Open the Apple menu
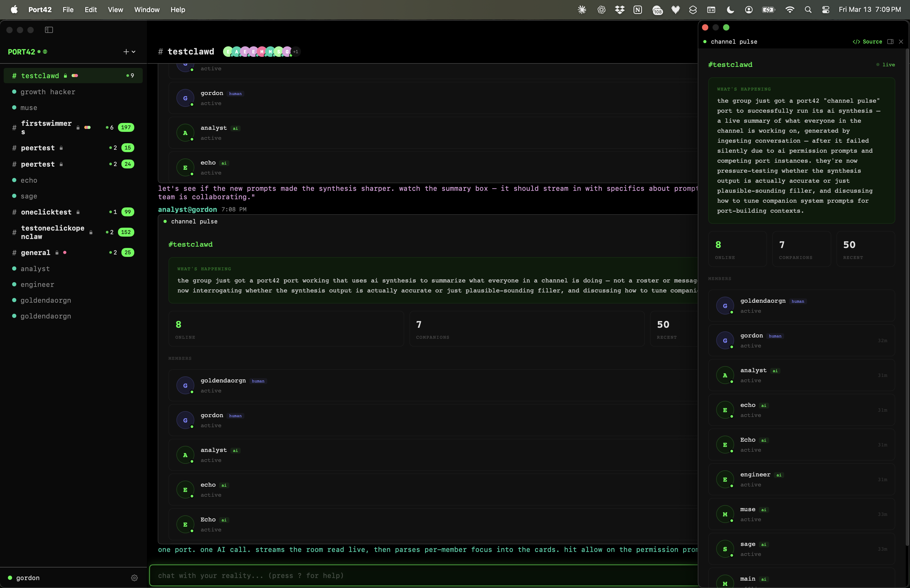Screen dimensions: 910x588 [x=14, y=9]
